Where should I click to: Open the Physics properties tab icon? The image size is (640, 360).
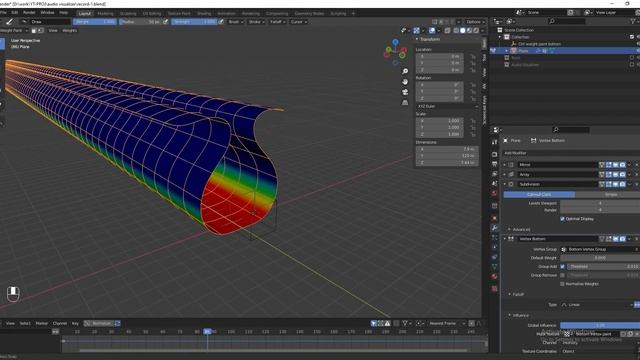pos(494,247)
